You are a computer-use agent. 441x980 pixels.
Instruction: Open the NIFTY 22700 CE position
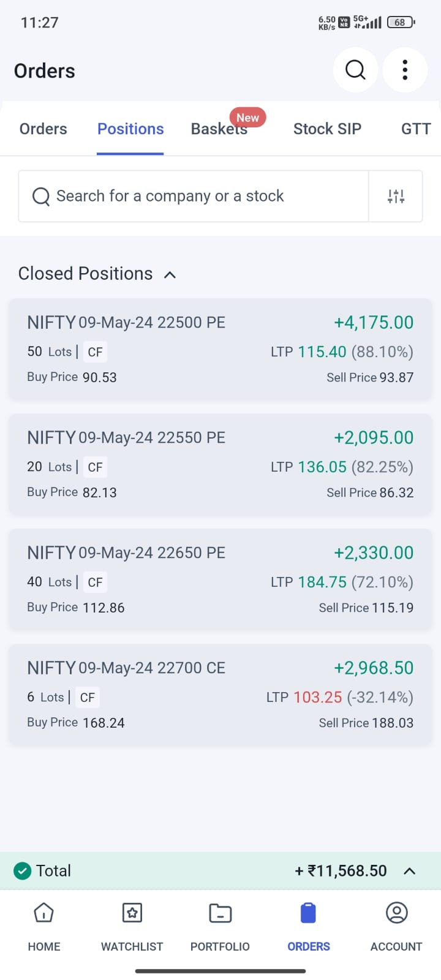point(221,695)
